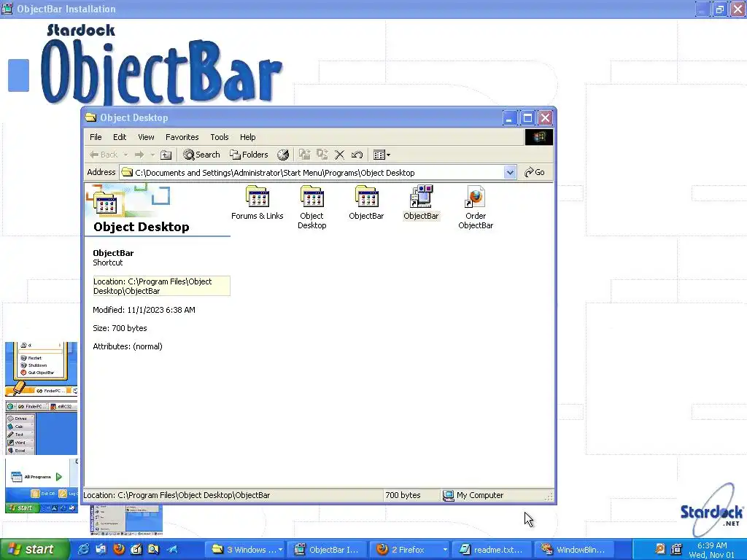This screenshot has width=747, height=560.
Task: Click the Copy To toolbar icon
Action: coord(322,155)
